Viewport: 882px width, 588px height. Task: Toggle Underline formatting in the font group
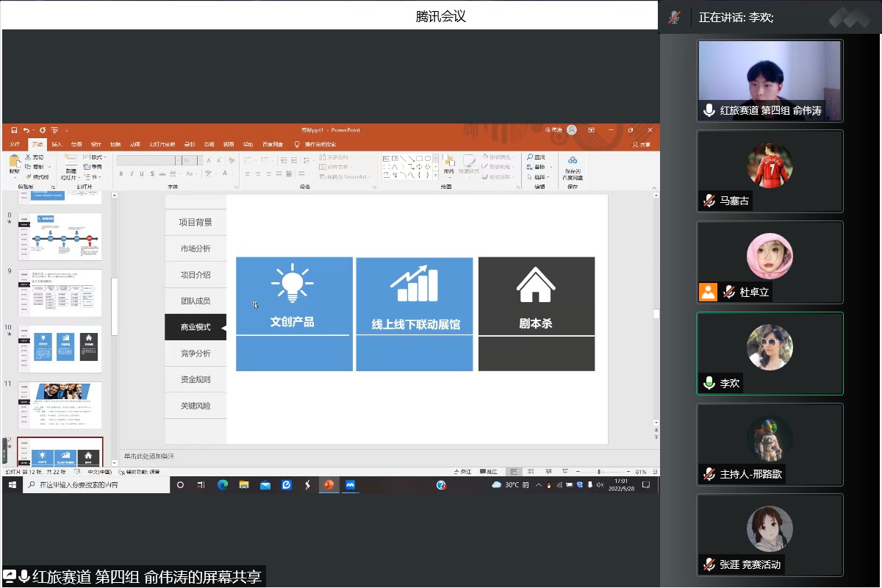[x=142, y=174]
